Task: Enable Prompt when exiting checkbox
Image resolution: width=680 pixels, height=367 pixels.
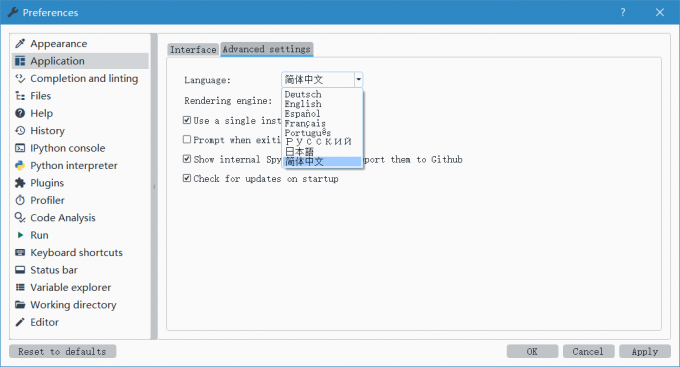Action: click(187, 139)
